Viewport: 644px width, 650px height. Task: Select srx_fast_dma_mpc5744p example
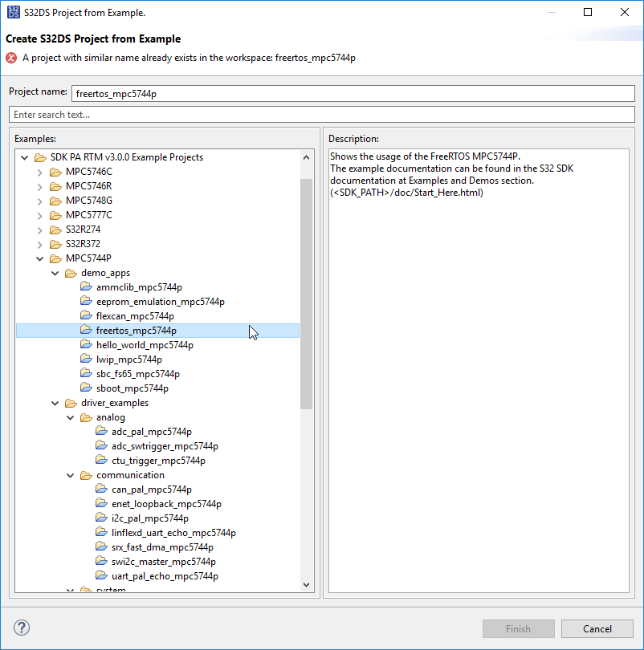point(162,547)
